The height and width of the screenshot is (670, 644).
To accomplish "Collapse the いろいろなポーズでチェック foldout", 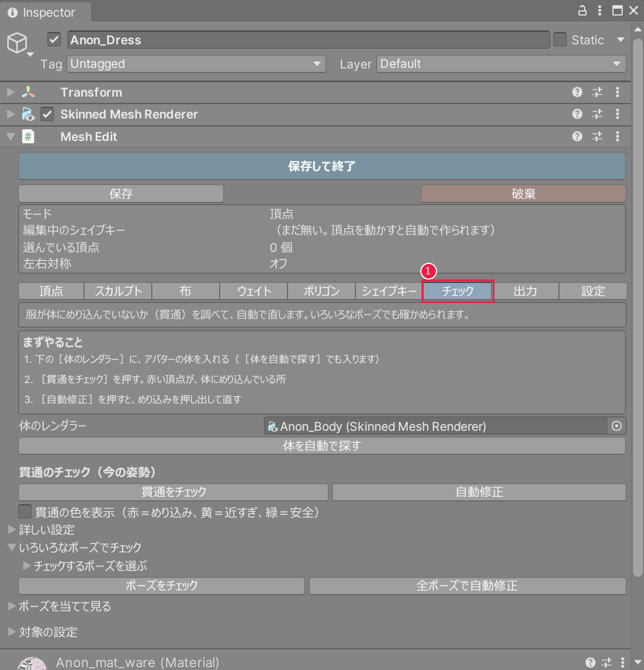I will pos(13,548).
